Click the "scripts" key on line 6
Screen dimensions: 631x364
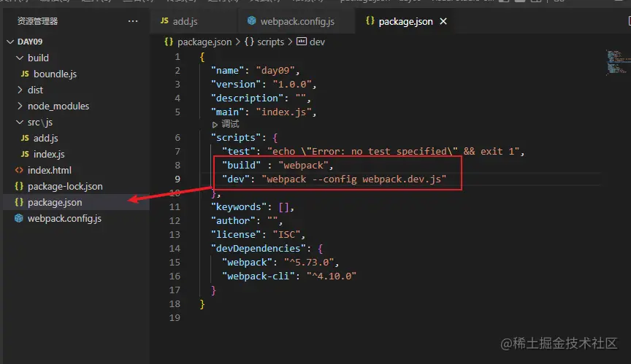pos(236,138)
